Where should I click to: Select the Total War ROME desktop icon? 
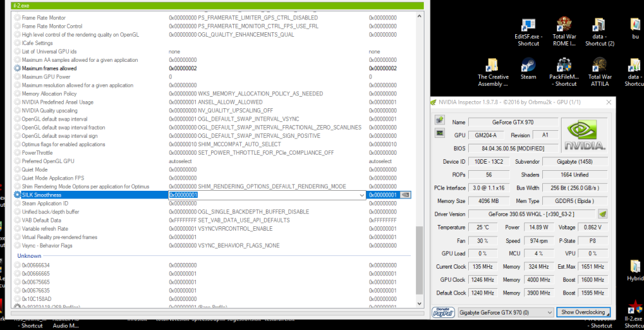click(x=564, y=32)
